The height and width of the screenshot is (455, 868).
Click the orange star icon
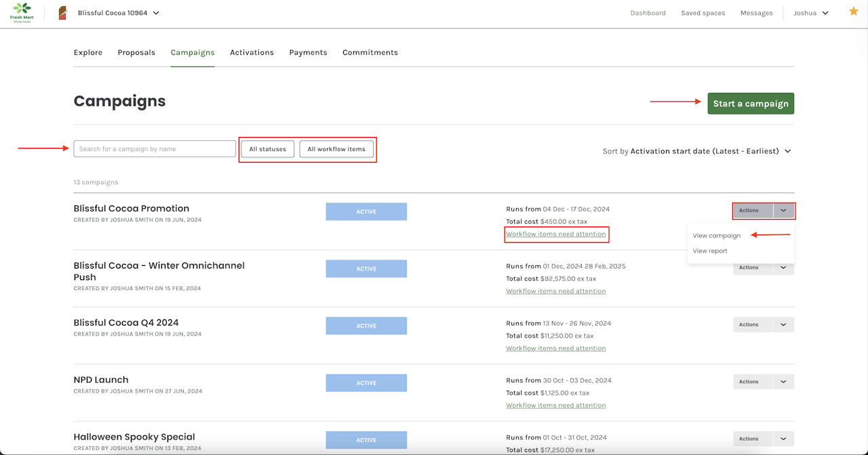point(853,12)
